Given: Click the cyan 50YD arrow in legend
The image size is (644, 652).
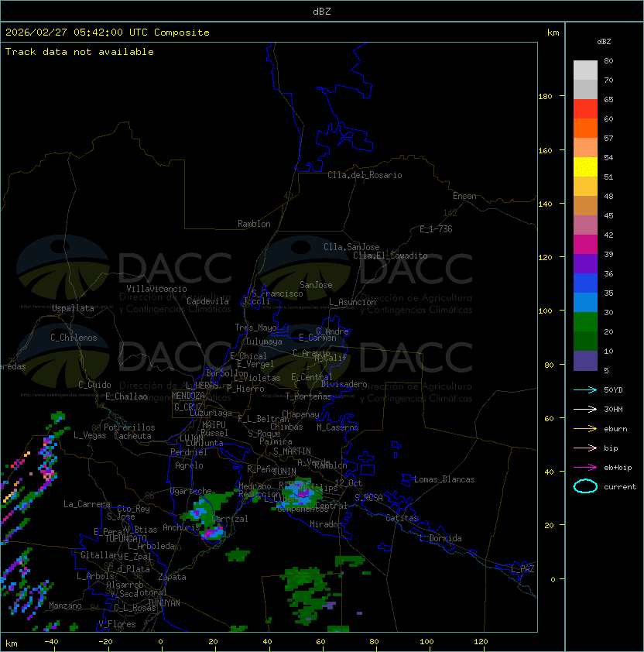Looking at the screenshot, I should [x=585, y=389].
